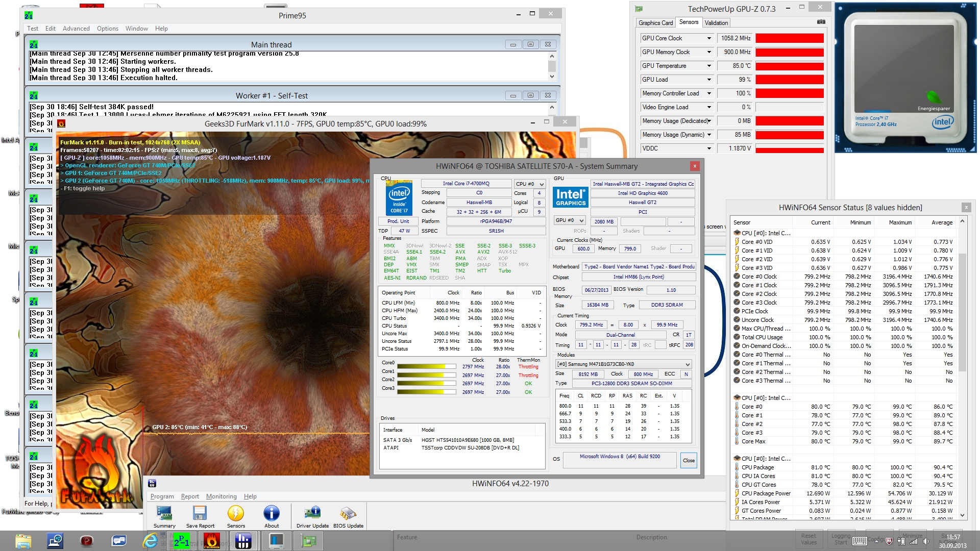Click the Prime95 Worker #1 window icon
Image resolution: width=980 pixels, height=551 pixels.
click(34, 95)
